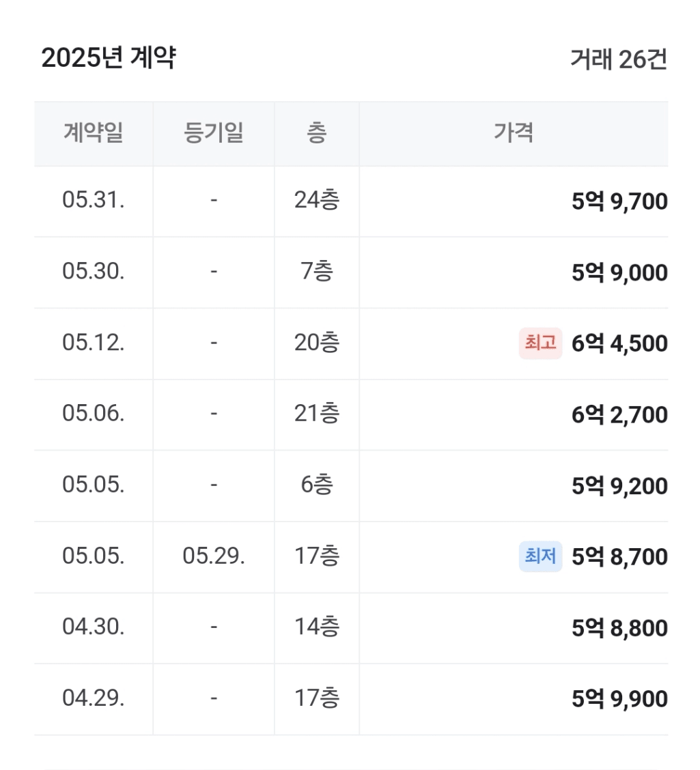Click the 가격 column header

(x=514, y=133)
